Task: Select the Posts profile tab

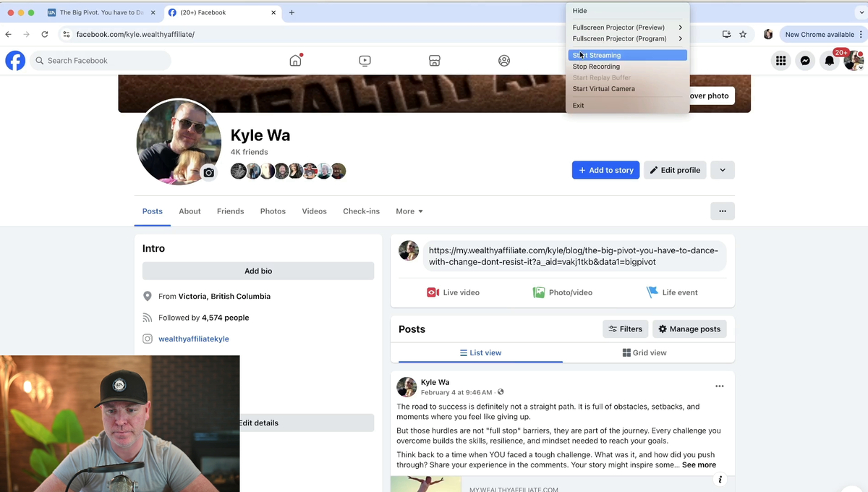Action: pos(152,211)
